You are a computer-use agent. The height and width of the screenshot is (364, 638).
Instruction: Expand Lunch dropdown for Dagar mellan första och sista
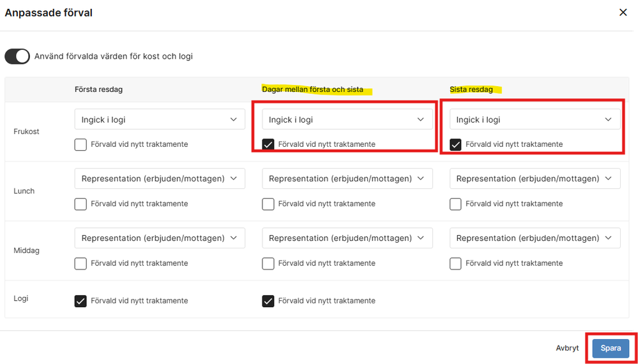pyautogui.click(x=347, y=179)
